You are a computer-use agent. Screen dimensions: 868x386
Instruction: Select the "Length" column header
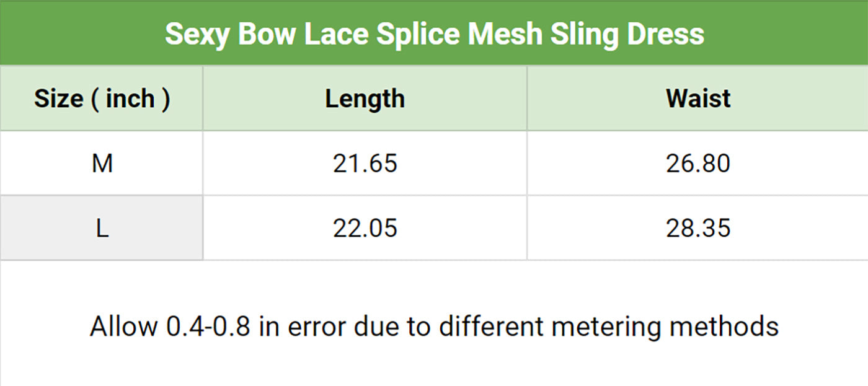coord(365,99)
